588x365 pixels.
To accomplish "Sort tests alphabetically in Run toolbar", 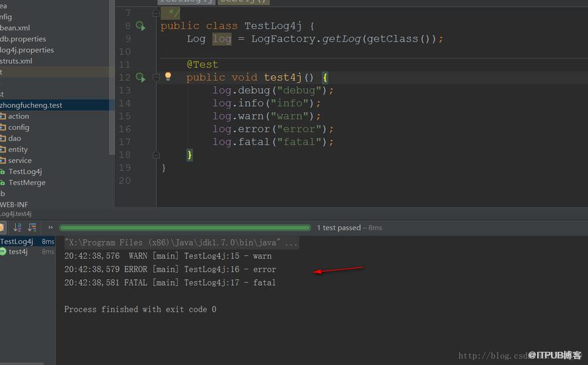I will click(x=17, y=228).
